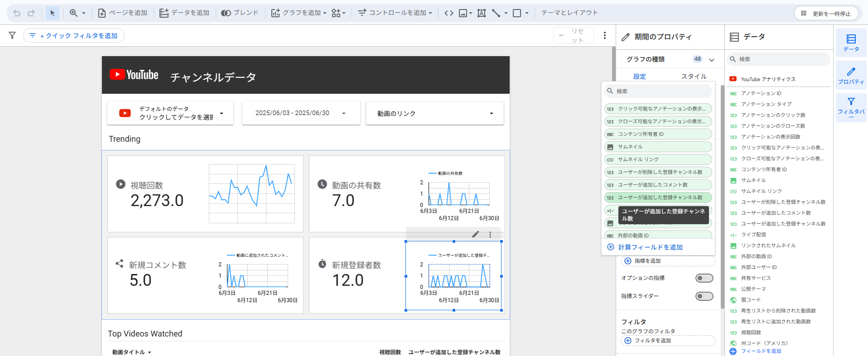Viewport: 868px width, 356px height.
Task: Open the グラフを追加 chart menu
Action: [x=299, y=13]
